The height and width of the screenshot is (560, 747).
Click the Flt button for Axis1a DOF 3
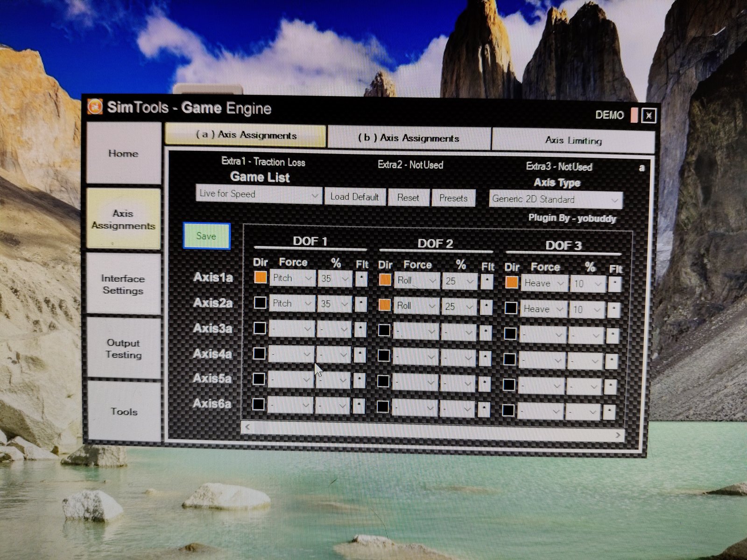pos(615,284)
